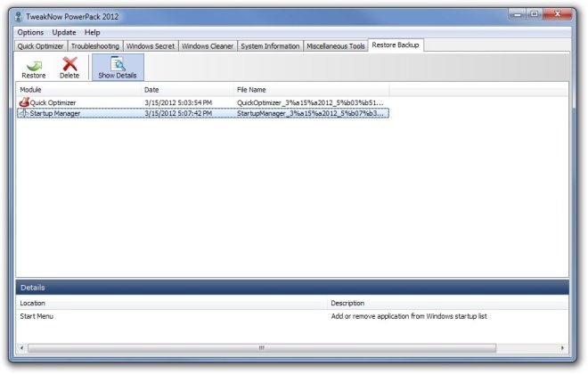
Task: Select the Startup Manager module name
Action: tap(55, 114)
